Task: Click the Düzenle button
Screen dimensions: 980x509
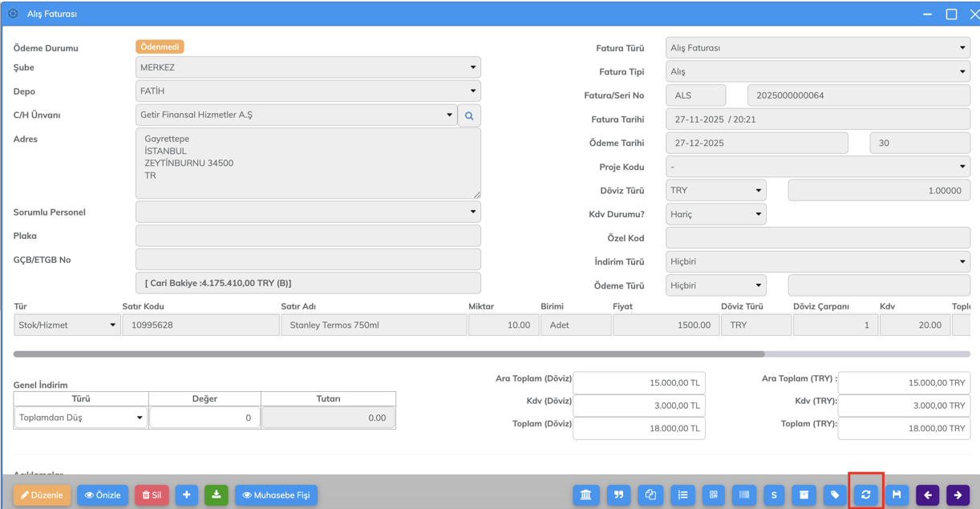Action: click(x=42, y=495)
